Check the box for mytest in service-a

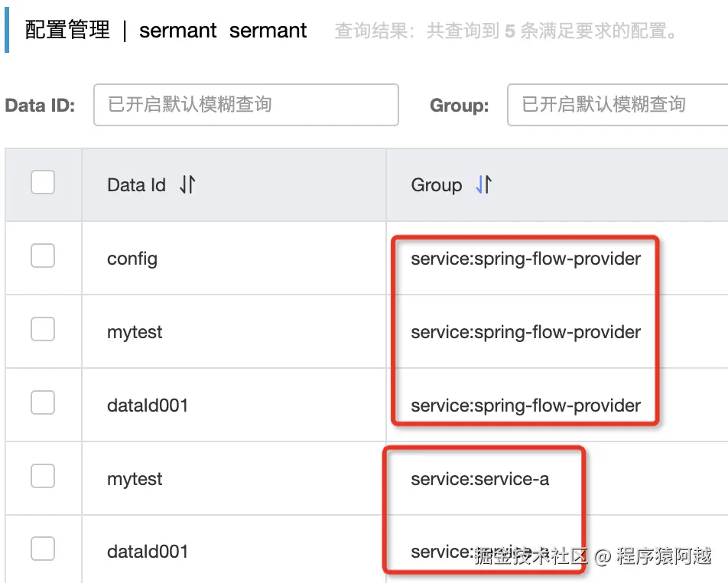point(43,477)
